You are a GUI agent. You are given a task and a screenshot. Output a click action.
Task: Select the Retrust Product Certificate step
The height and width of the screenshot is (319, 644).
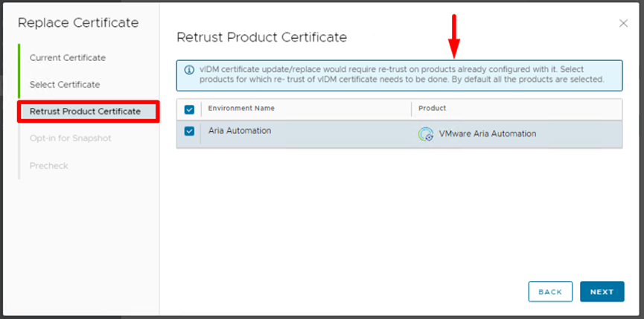coord(85,112)
